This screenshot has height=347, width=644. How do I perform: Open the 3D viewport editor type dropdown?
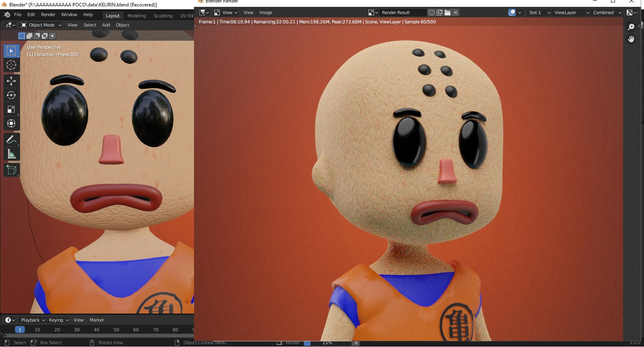tap(10, 25)
